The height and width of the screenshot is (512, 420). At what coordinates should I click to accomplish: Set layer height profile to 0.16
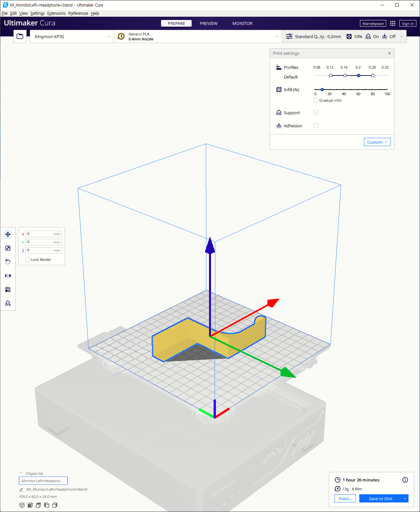[345, 75]
